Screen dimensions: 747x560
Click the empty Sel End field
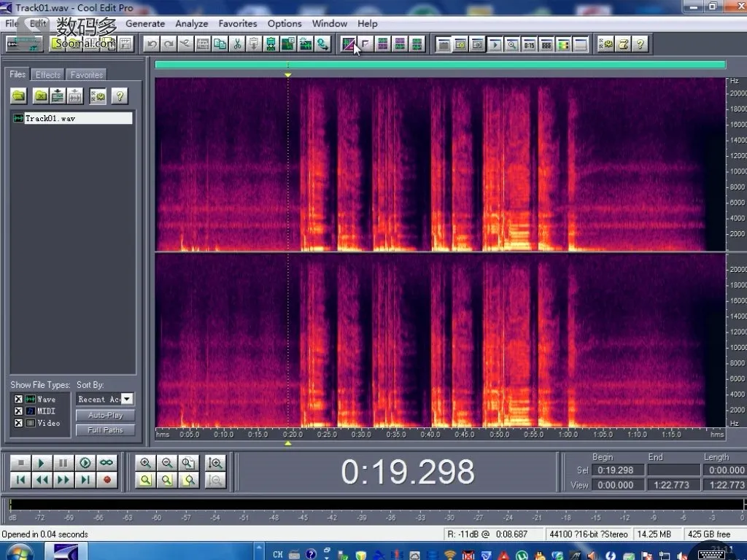673,470
